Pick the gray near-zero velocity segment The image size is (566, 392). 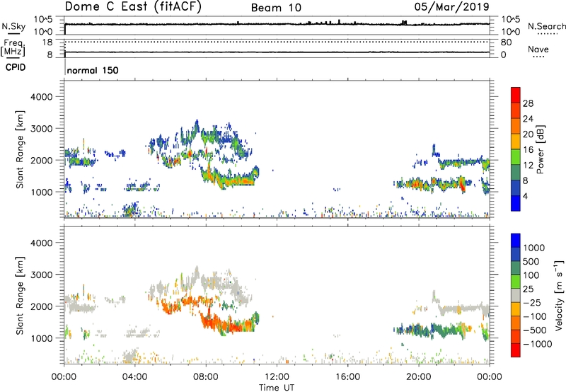point(516,296)
